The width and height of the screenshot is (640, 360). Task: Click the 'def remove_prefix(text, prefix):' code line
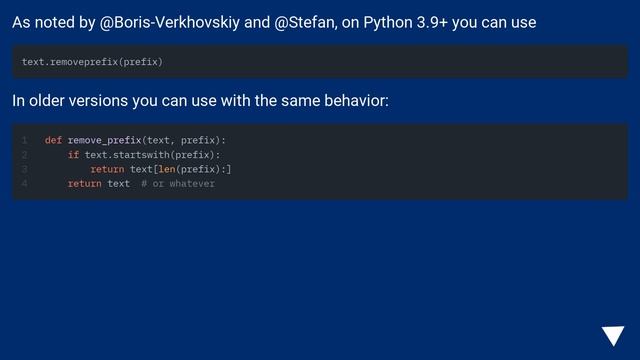(x=135, y=140)
